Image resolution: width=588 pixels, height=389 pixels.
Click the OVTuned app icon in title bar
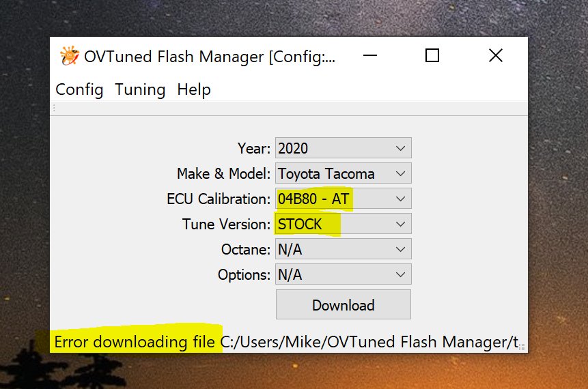point(70,56)
